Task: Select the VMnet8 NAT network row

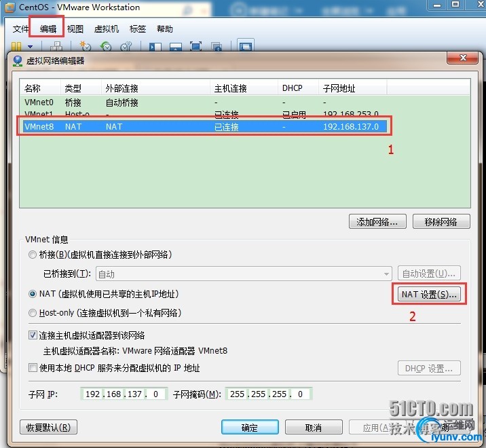Action: (204, 127)
